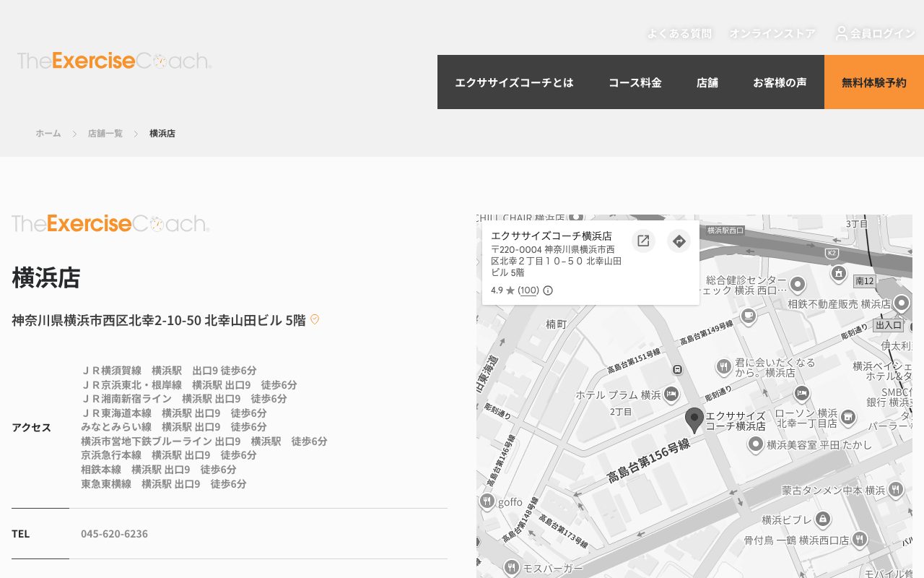Click 横浜市営地下鉄ブルーライン access line
This screenshot has width=924, height=578.
pyautogui.click(x=204, y=441)
